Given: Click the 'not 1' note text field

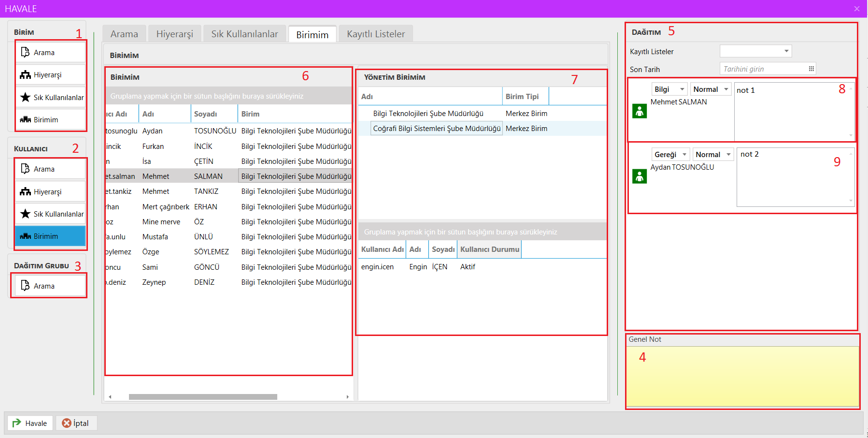Looking at the screenshot, I should [794, 111].
